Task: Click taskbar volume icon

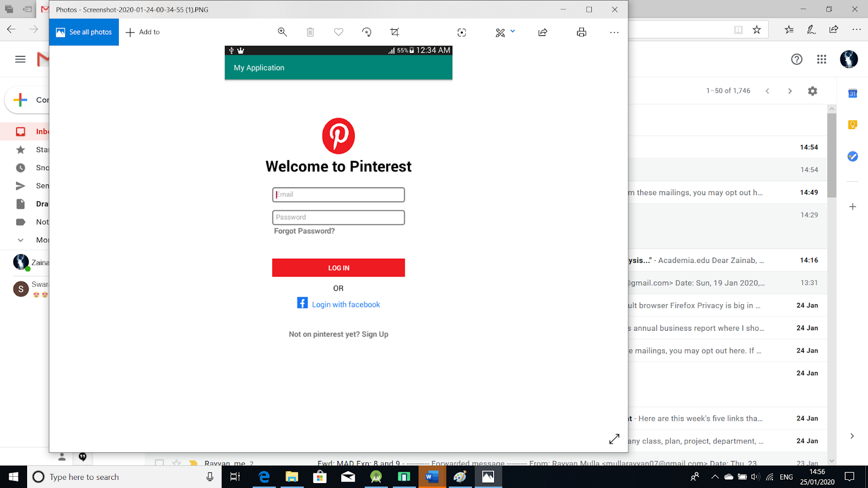Action: (755, 477)
